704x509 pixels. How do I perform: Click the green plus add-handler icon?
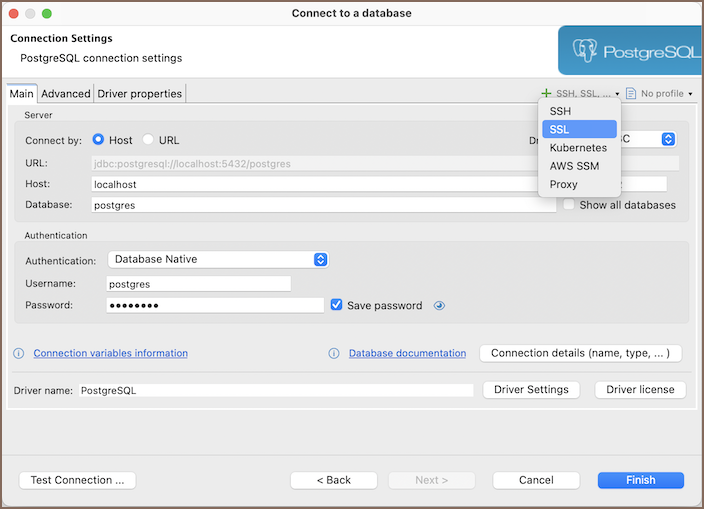point(546,93)
